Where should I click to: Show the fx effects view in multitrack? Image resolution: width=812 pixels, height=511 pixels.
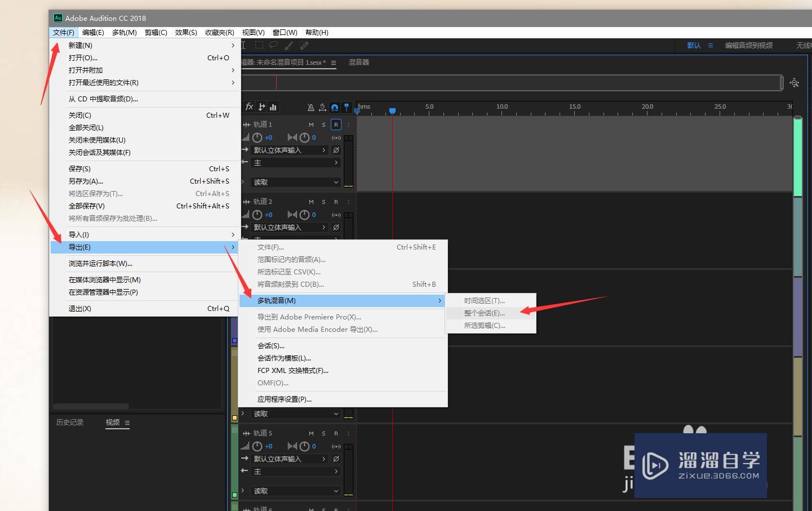(250, 106)
